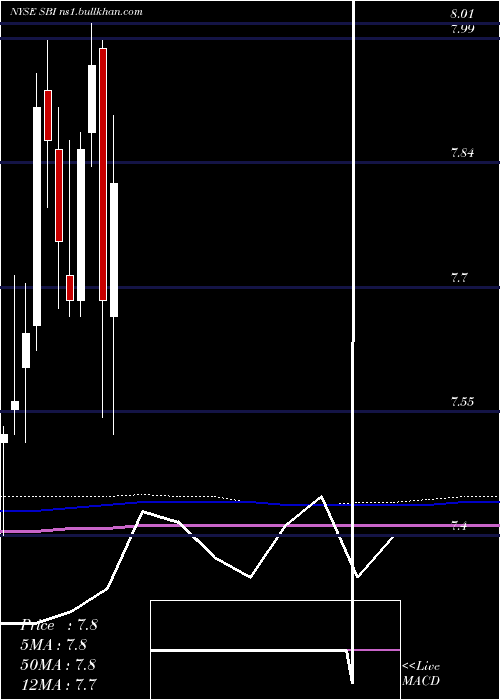Click the 7.7 price axis label
This screenshot has height=700, width=500.
[458, 278]
